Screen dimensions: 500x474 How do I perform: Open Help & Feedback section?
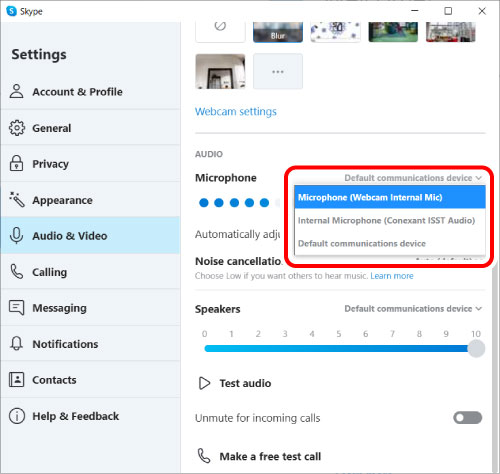coord(90,416)
